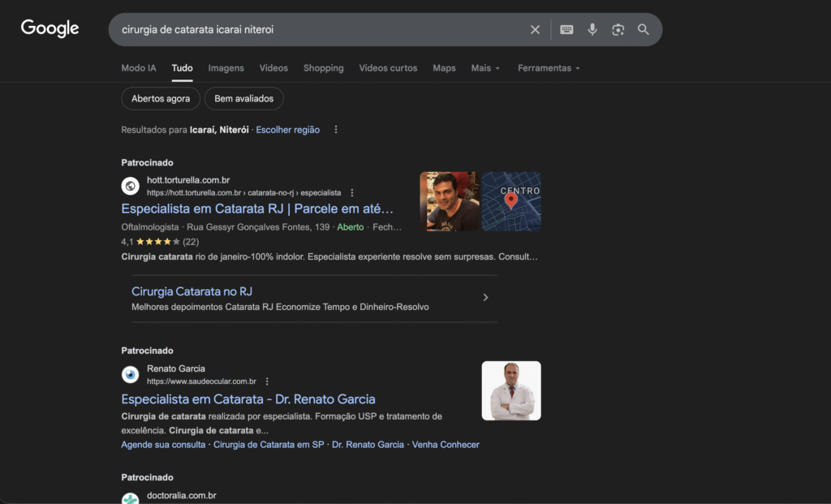Open the three-dot menu beside the saudeocular.com.br URL
This screenshot has width=831, height=504.
pyautogui.click(x=267, y=381)
